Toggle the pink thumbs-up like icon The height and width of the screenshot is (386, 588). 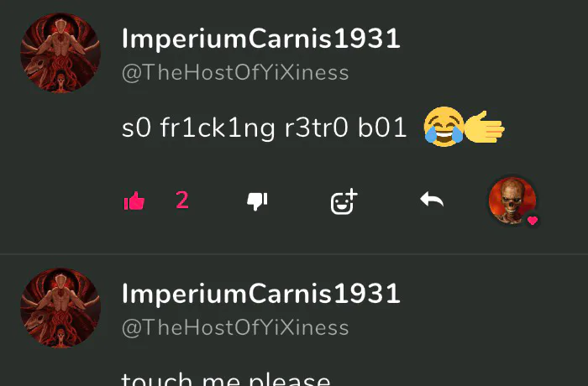coord(134,201)
